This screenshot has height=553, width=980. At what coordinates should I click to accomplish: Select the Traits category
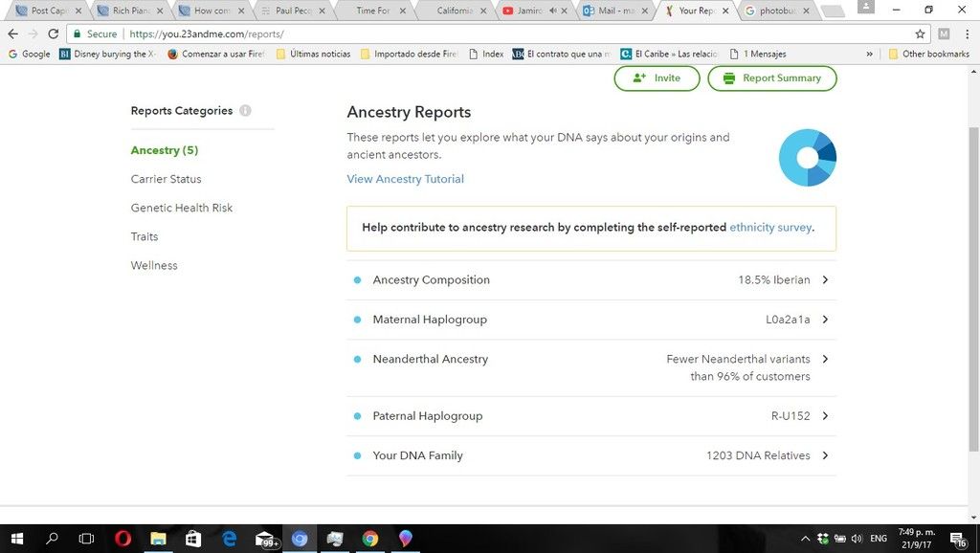145,236
